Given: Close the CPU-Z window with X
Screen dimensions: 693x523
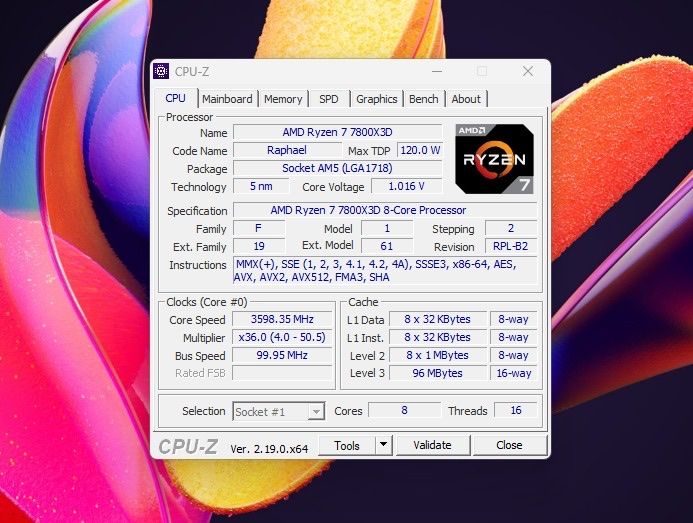Looking at the screenshot, I should pyautogui.click(x=528, y=71).
